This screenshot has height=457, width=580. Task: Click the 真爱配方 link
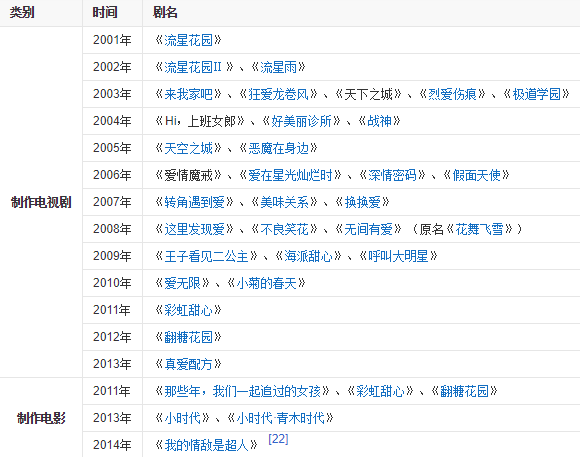pos(188,364)
